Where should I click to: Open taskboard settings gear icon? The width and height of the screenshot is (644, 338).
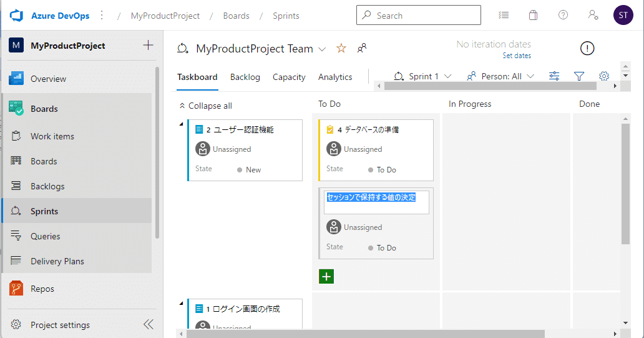604,76
